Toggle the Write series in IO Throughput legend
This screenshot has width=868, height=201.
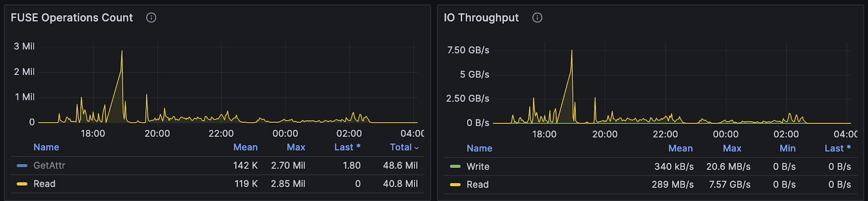click(478, 167)
